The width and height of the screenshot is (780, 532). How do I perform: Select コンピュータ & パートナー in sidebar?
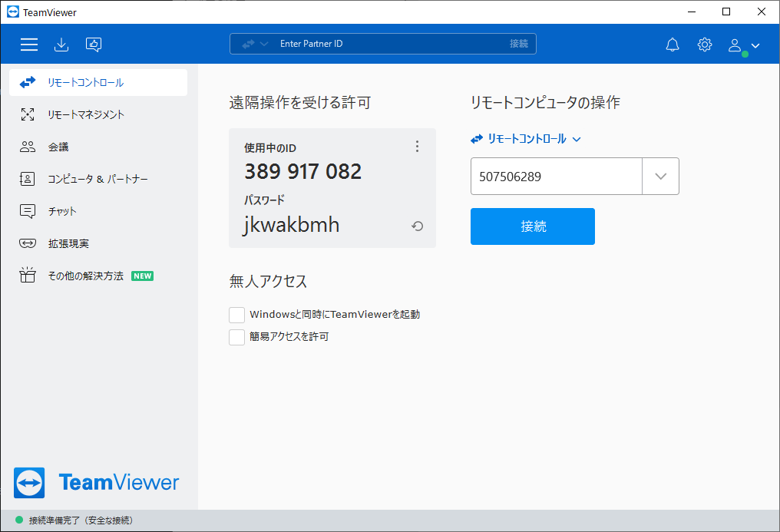97,179
